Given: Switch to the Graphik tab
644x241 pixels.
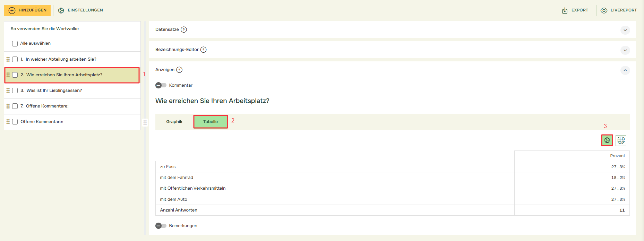Looking at the screenshot, I should (x=174, y=122).
